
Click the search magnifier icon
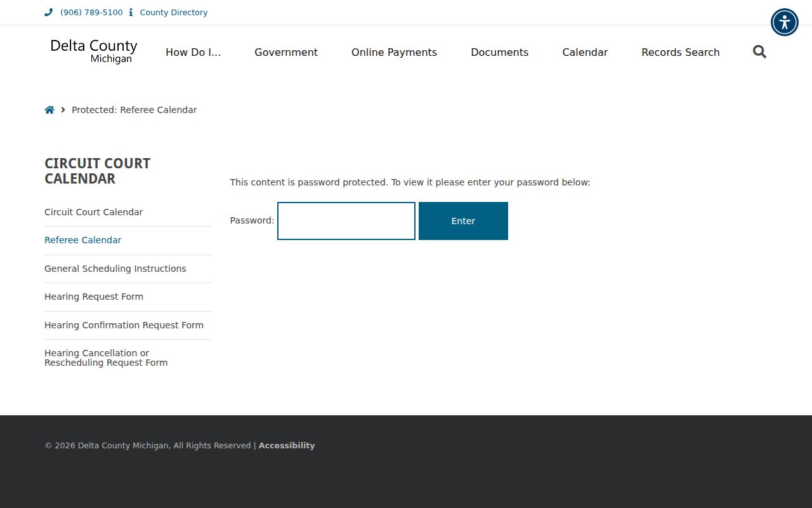[759, 52]
